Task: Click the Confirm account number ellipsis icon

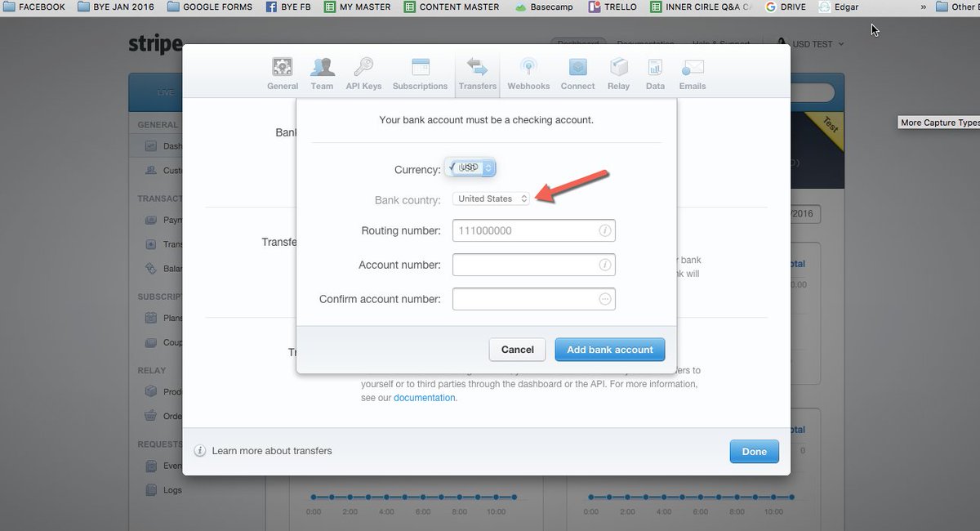Action: (604, 299)
